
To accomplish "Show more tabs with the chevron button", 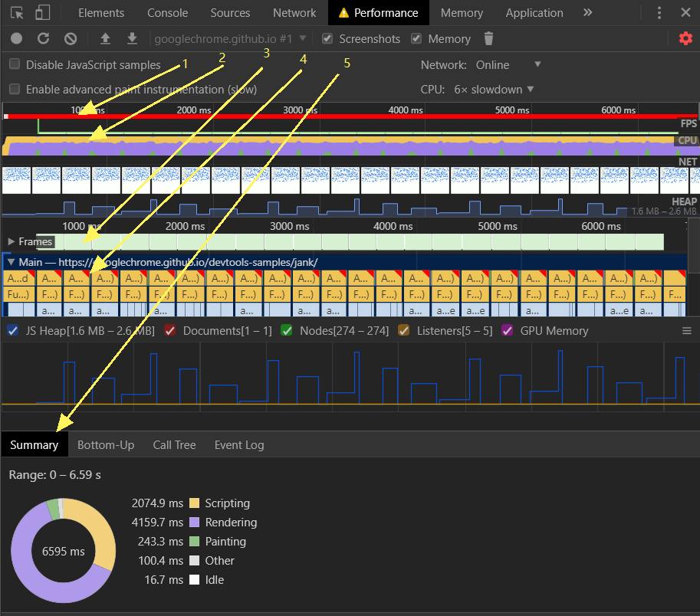I will point(587,13).
